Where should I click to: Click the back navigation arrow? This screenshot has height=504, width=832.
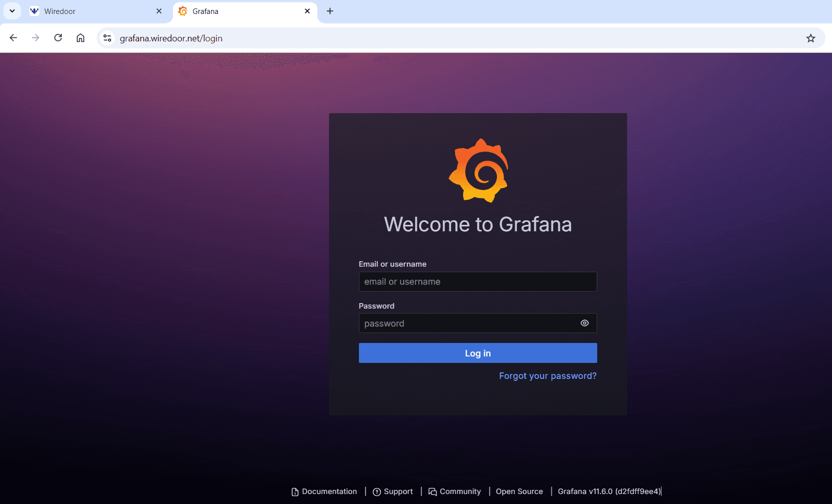click(x=13, y=38)
